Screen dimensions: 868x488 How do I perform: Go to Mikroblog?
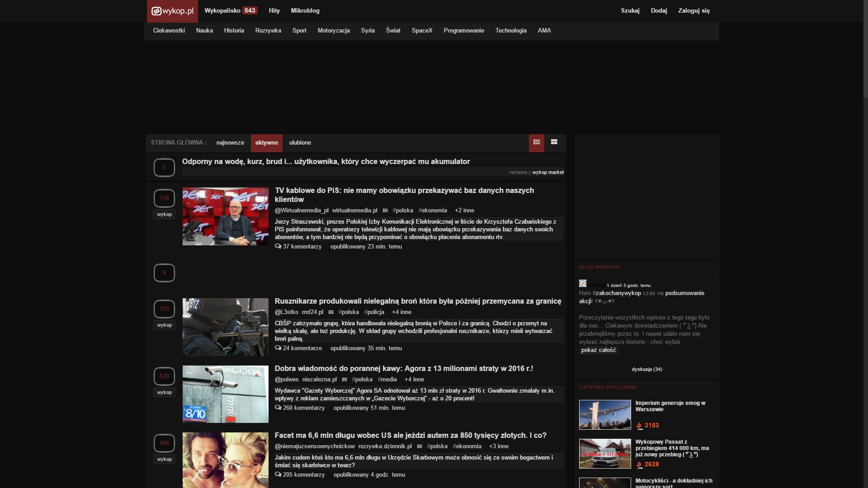point(305,10)
